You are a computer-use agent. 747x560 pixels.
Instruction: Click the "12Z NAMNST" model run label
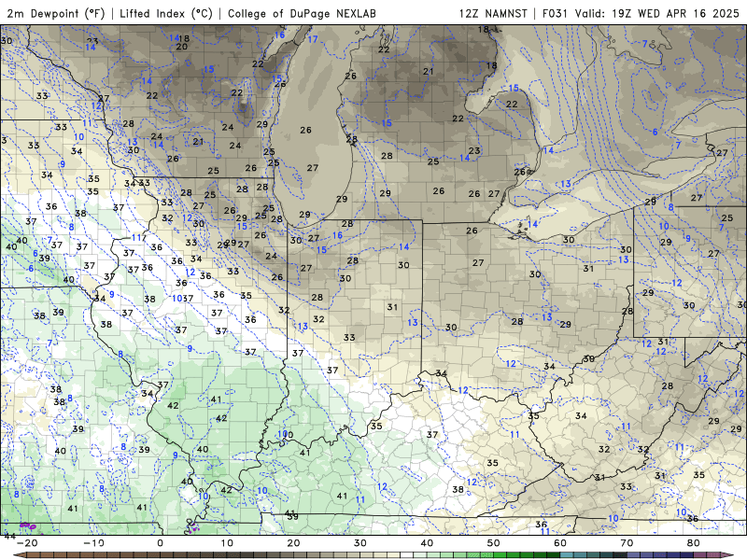click(x=493, y=14)
